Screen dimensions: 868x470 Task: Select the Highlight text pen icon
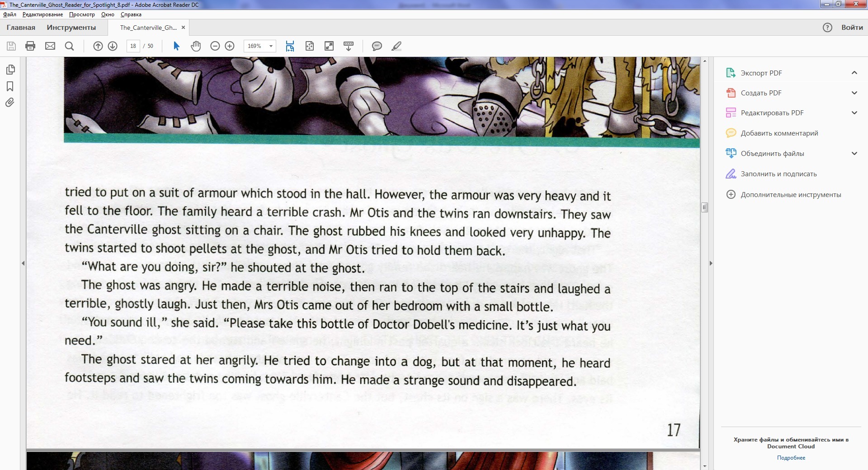click(x=396, y=46)
